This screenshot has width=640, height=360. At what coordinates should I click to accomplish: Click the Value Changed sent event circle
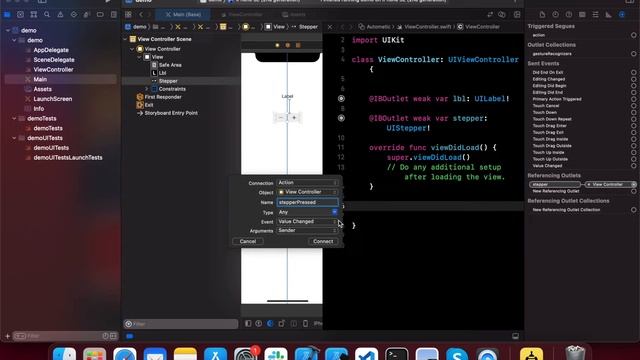coord(633,166)
